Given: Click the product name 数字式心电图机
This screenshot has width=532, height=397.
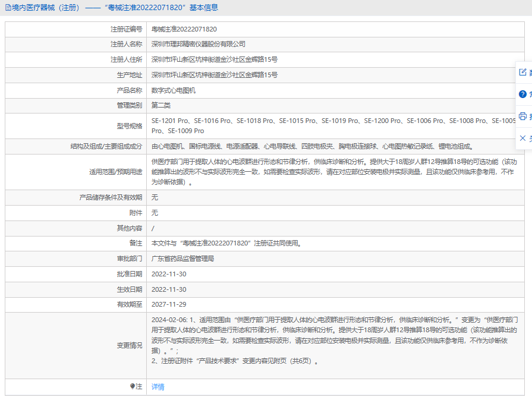Looking at the screenshot, I should [174, 90].
